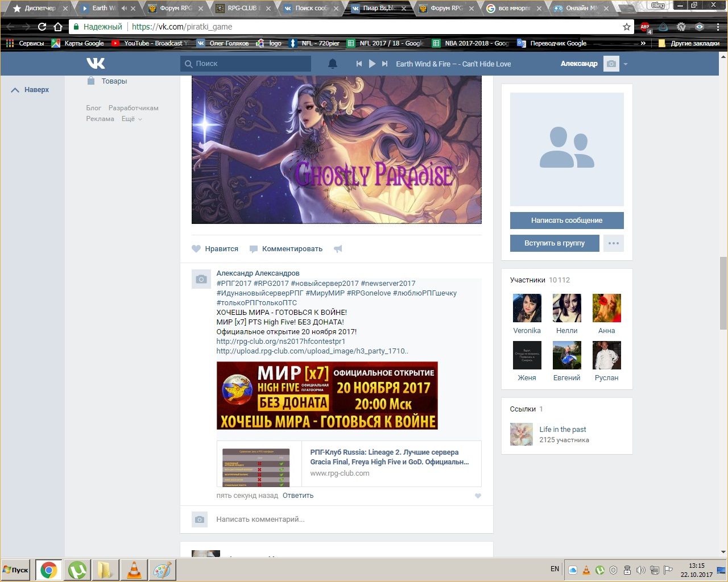Click Ответить on the comment

point(298,496)
